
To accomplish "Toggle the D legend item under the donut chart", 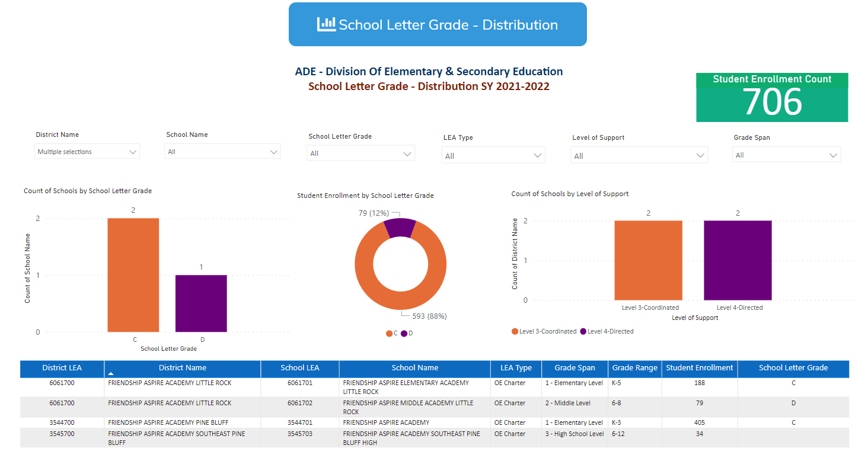I will [x=407, y=333].
